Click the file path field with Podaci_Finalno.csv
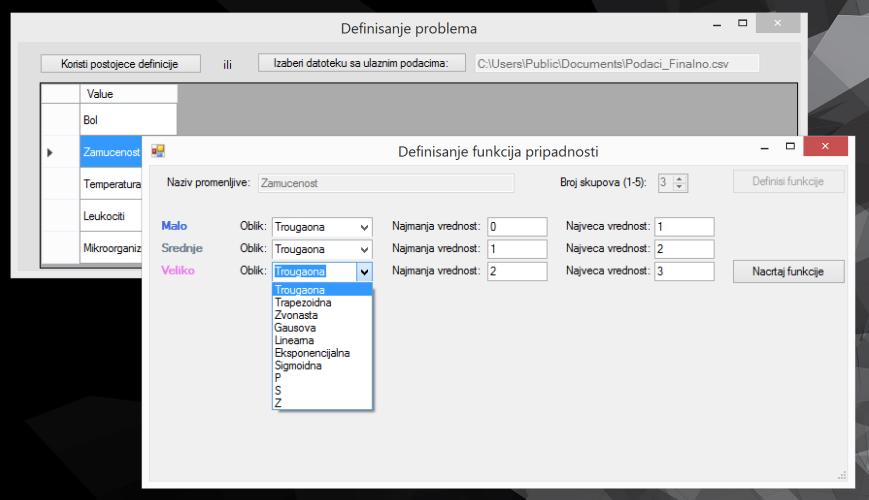Screen dimensions: 869x500 [617, 64]
